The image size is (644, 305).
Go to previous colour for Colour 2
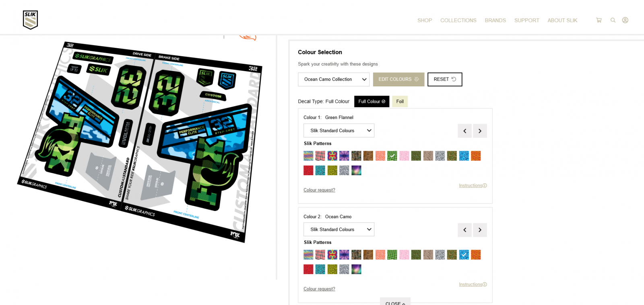point(464,230)
